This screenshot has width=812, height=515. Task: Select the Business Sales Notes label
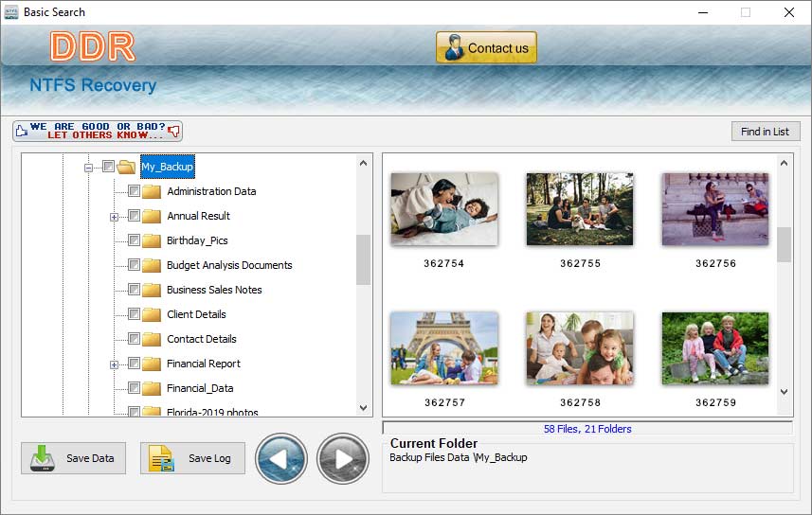pyautogui.click(x=214, y=290)
